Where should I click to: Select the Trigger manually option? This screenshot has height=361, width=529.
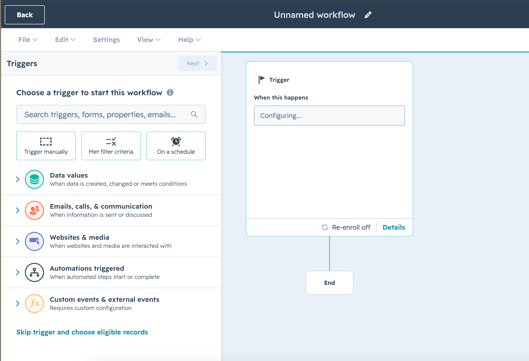click(x=46, y=146)
